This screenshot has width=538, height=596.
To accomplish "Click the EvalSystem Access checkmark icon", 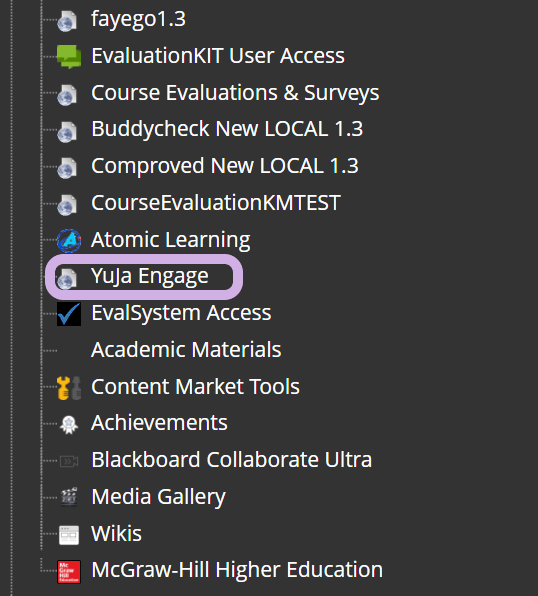I will (69, 314).
